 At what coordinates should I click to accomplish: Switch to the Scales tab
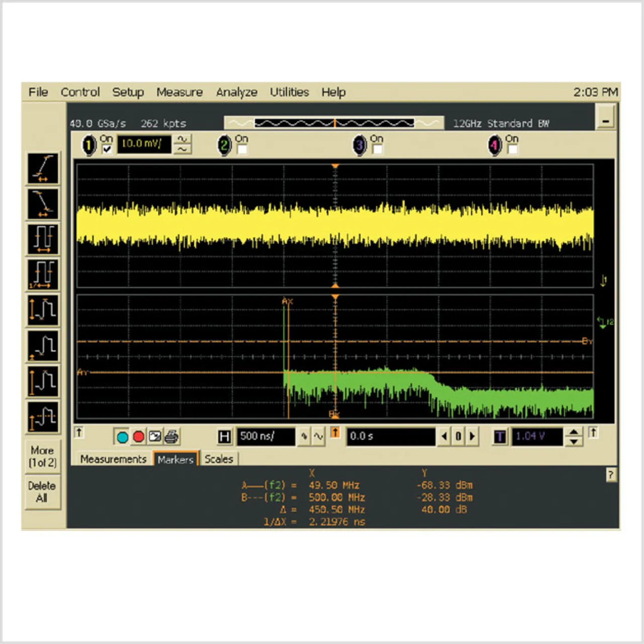(219, 459)
